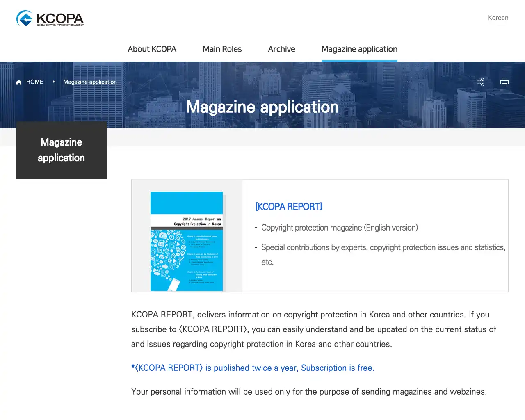Screen dimensions: 525x420
Task: Click HOME breadcrumb link
Action: click(x=34, y=82)
